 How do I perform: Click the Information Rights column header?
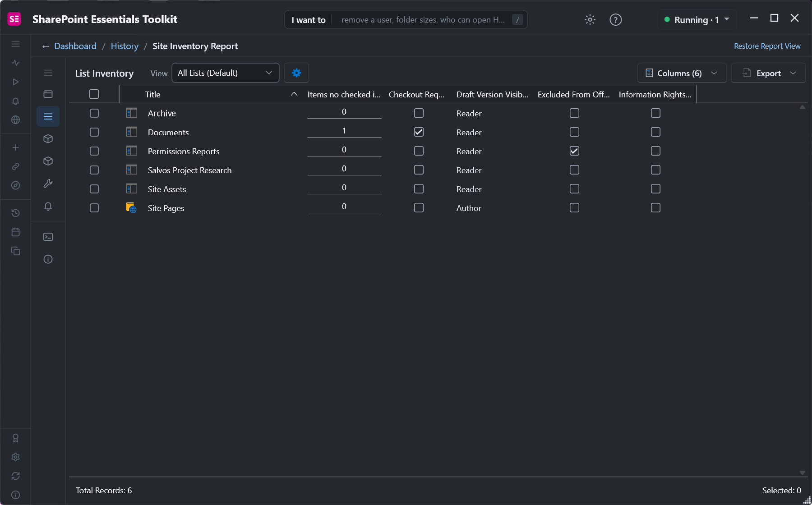[655, 95]
